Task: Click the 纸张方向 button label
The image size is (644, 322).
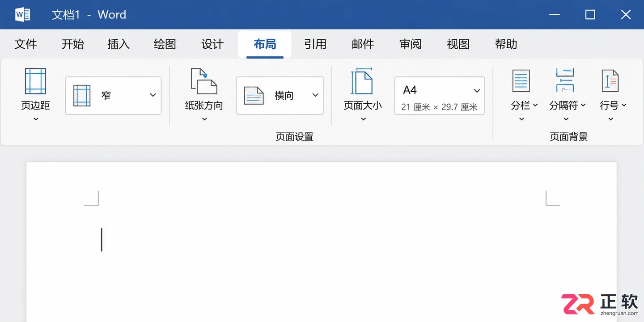Action: pos(204,106)
